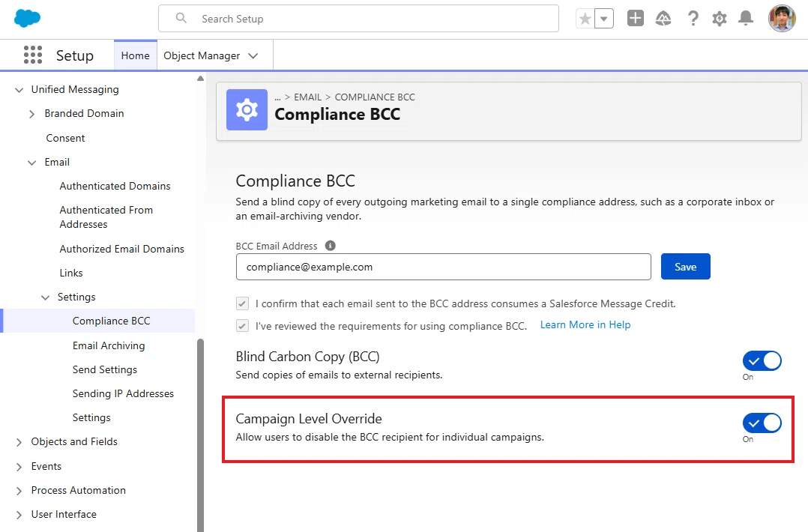
Task: Click the BCC Email Address input field
Action: [x=444, y=267]
